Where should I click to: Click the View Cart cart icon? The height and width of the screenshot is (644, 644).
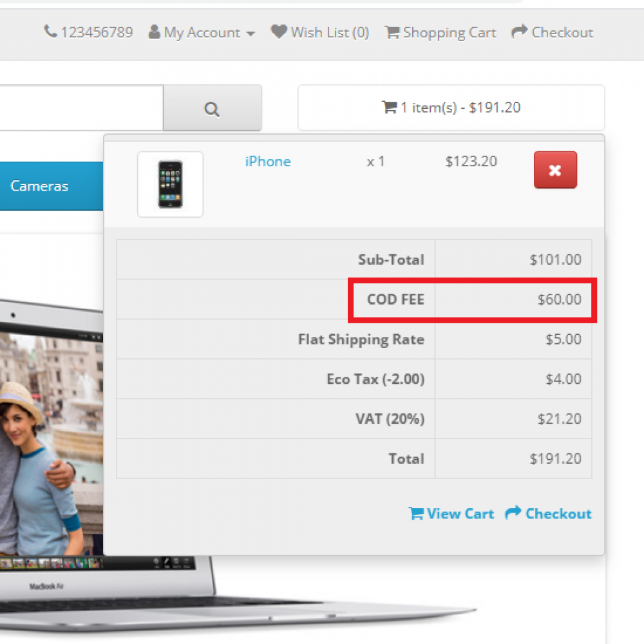coord(417,513)
